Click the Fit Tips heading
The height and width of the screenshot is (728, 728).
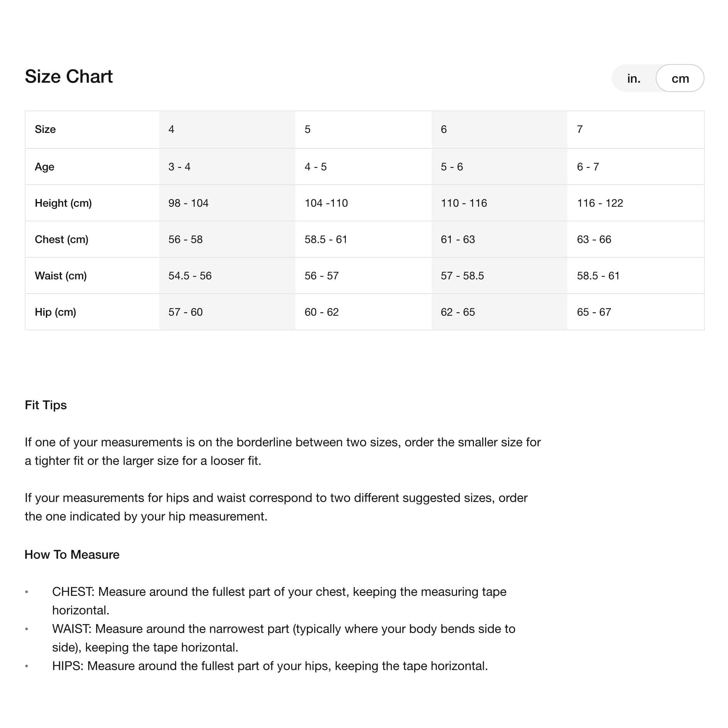[46, 405]
